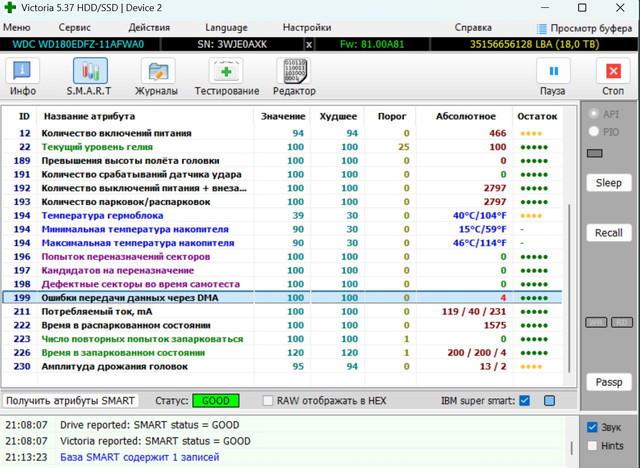Screen dimensions: 640x468
Task: Click the Порог column header
Action: [x=391, y=116]
